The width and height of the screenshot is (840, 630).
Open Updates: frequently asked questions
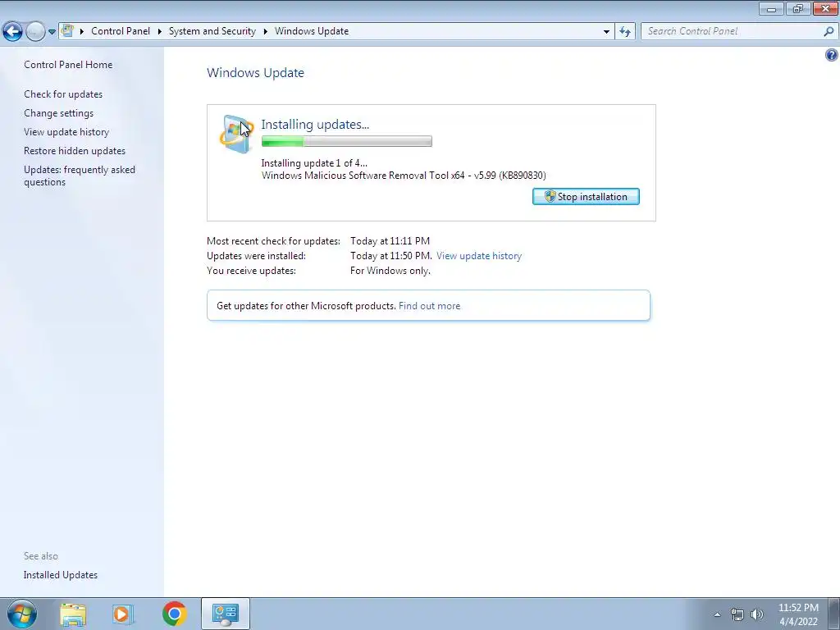pos(80,176)
